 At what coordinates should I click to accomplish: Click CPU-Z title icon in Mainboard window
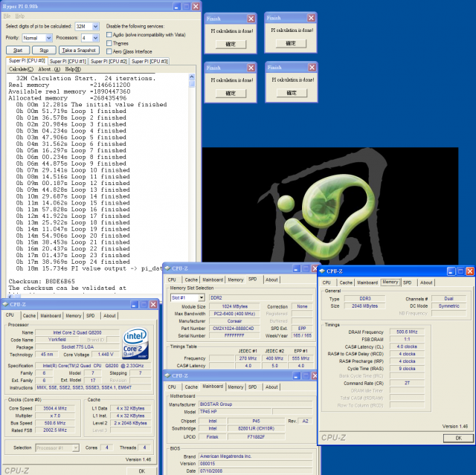[167, 375]
